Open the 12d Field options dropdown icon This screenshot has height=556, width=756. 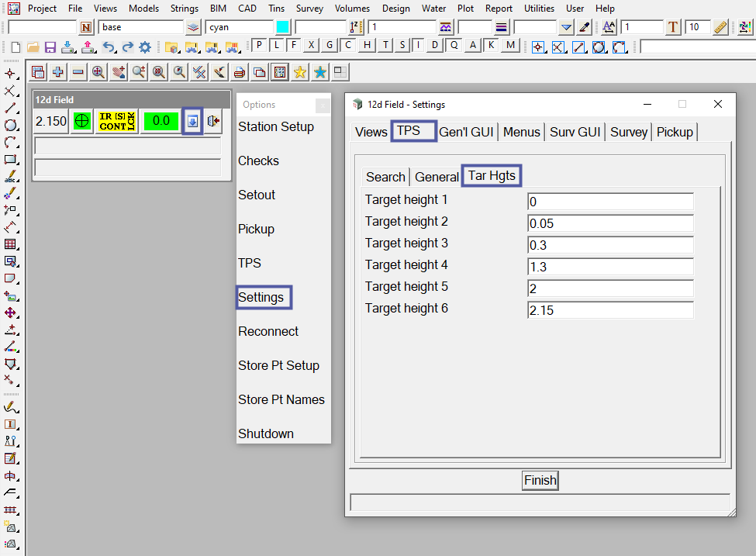(x=192, y=121)
